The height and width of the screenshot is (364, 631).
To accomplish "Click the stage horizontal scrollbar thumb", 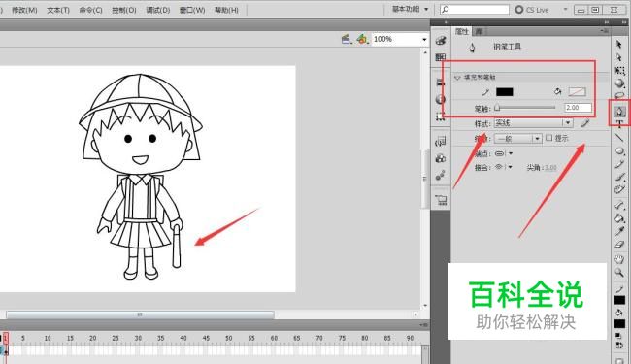I will pyautogui.click(x=140, y=314).
